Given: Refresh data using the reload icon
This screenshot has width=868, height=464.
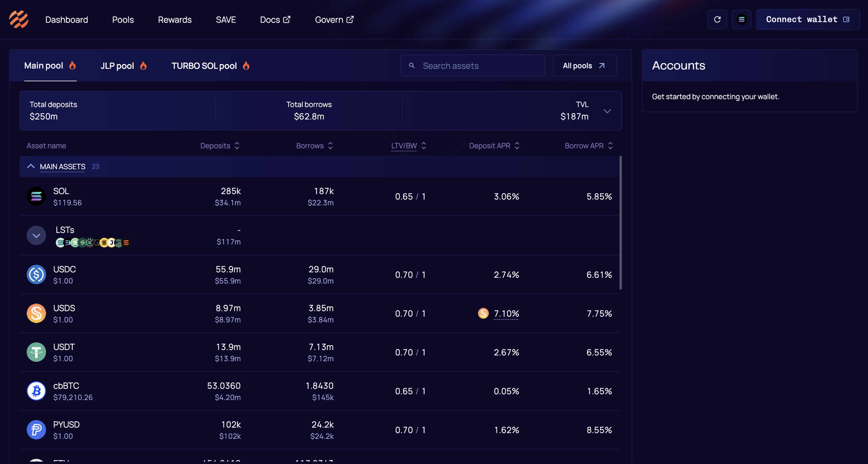Looking at the screenshot, I should click(x=717, y=19).
